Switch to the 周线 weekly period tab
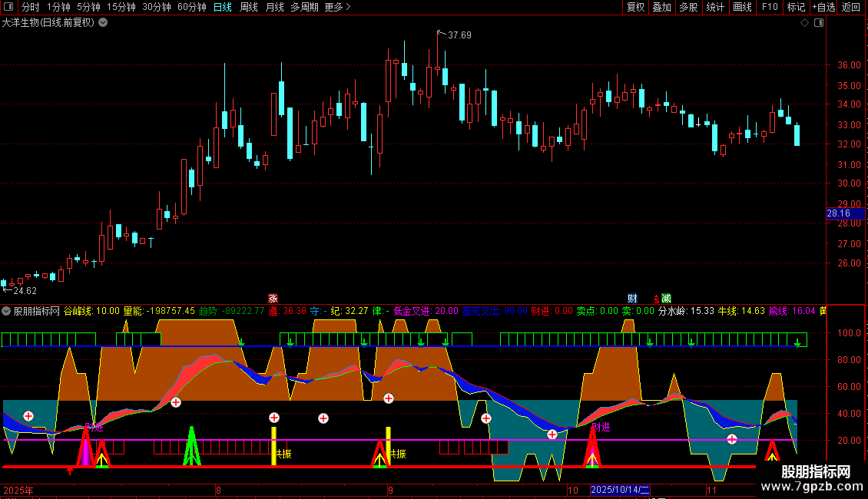Viewport: 868px width, 499px height. [249, 7]
